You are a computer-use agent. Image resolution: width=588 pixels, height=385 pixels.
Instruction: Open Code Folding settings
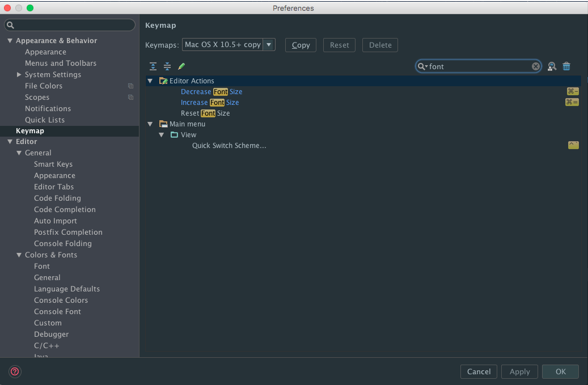coord(57,198)
